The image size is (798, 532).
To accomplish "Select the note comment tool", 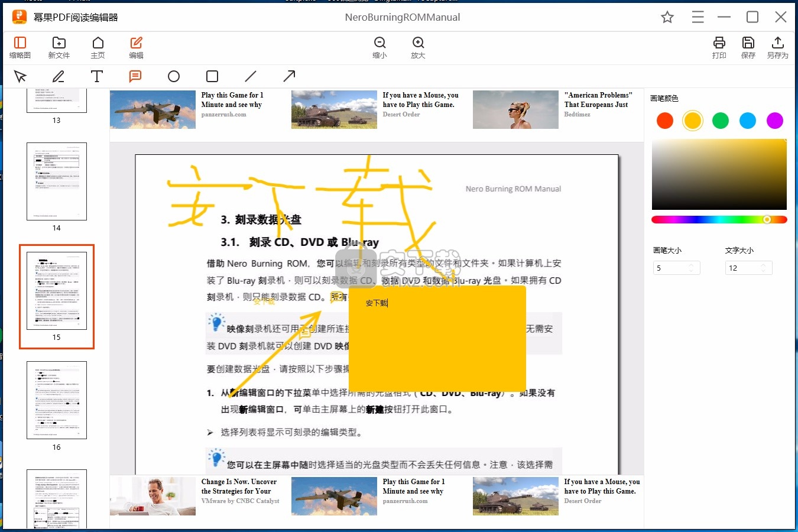I will (x=135, y=76).
